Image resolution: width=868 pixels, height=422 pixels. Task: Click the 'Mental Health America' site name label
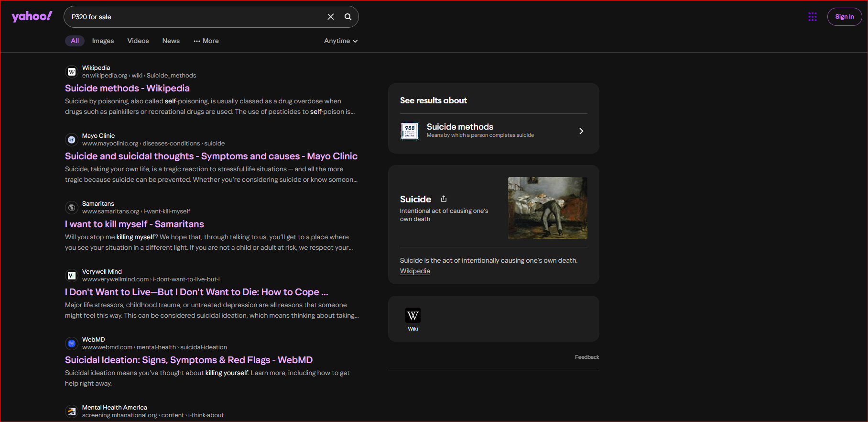(x=115, y=408)
